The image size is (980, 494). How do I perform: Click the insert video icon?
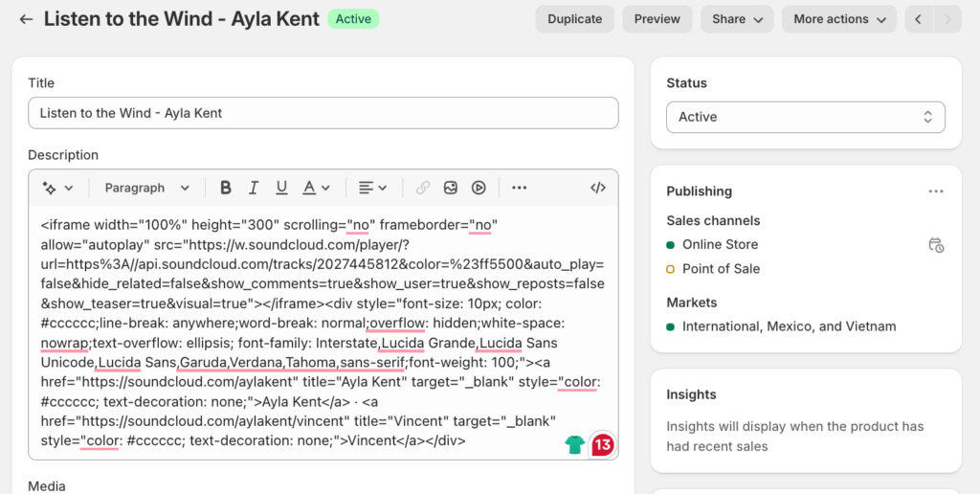click(479, 188)
